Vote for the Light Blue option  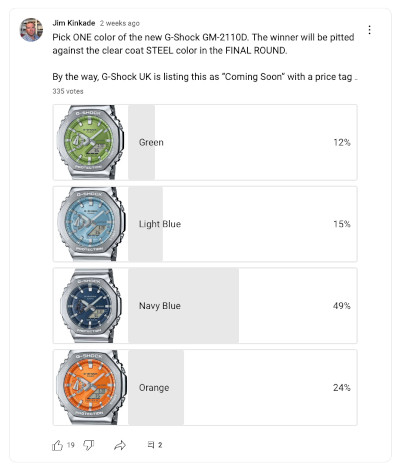(x=205, y=224)
